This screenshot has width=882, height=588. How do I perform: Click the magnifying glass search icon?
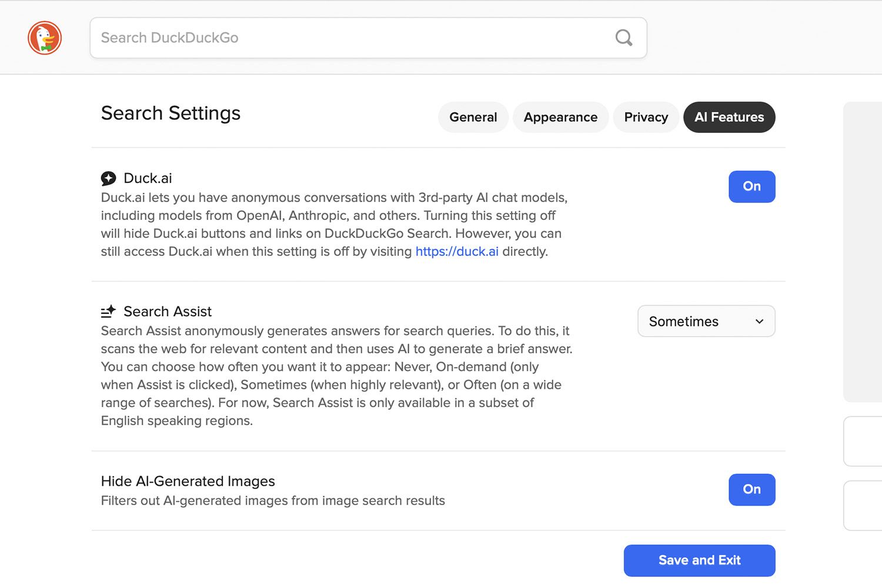pos(623,38)
